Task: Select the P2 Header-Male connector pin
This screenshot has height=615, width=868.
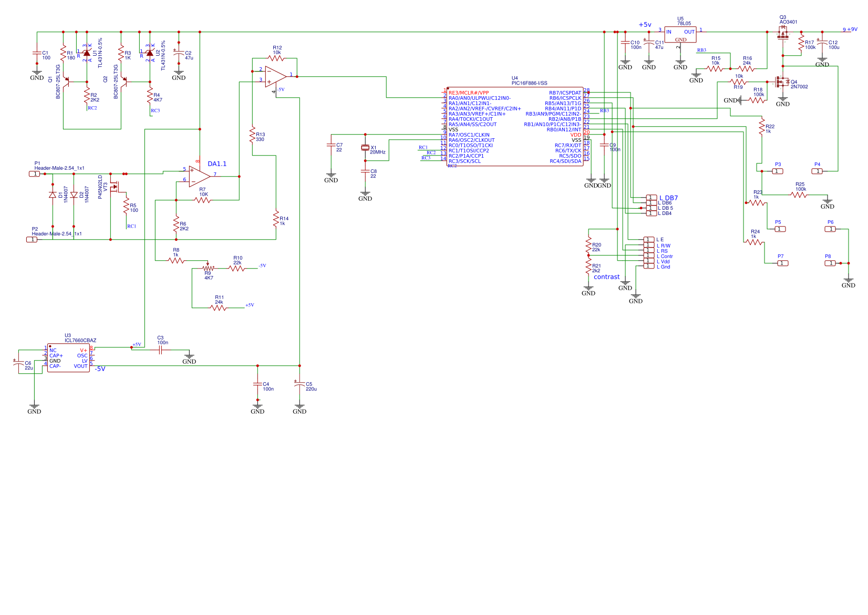Action: (x=32, y=239)
